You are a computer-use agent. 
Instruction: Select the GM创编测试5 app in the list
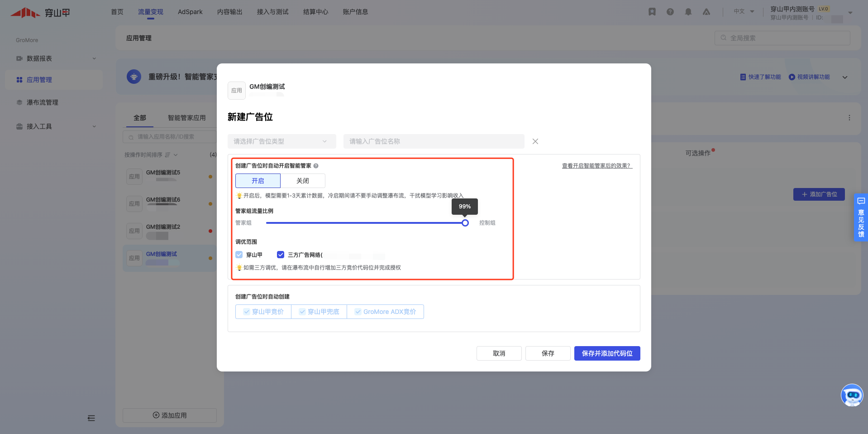click(x=170, y=177)
